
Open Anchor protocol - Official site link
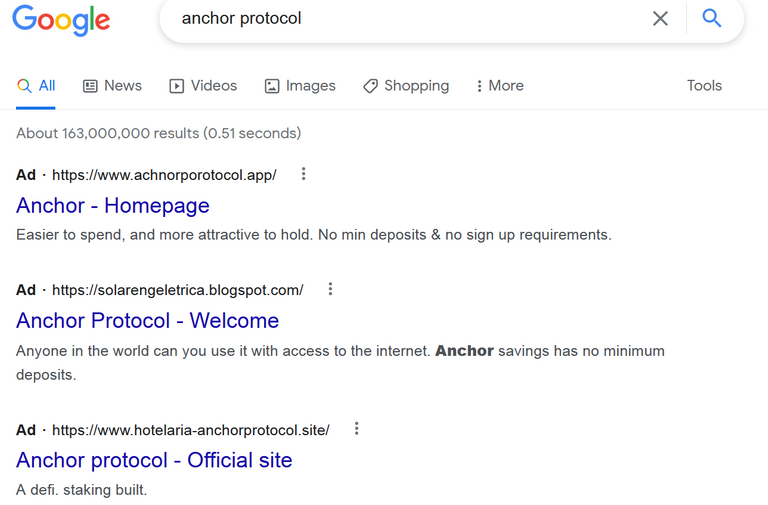pos(154,460)
